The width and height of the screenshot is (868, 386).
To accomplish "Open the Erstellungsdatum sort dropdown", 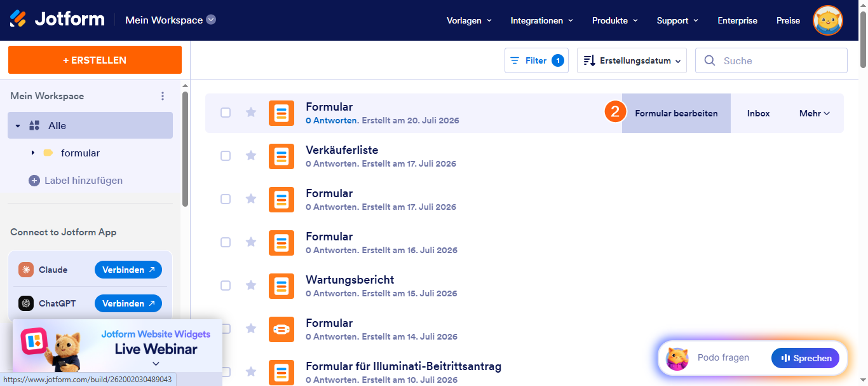I will [632, 60].
